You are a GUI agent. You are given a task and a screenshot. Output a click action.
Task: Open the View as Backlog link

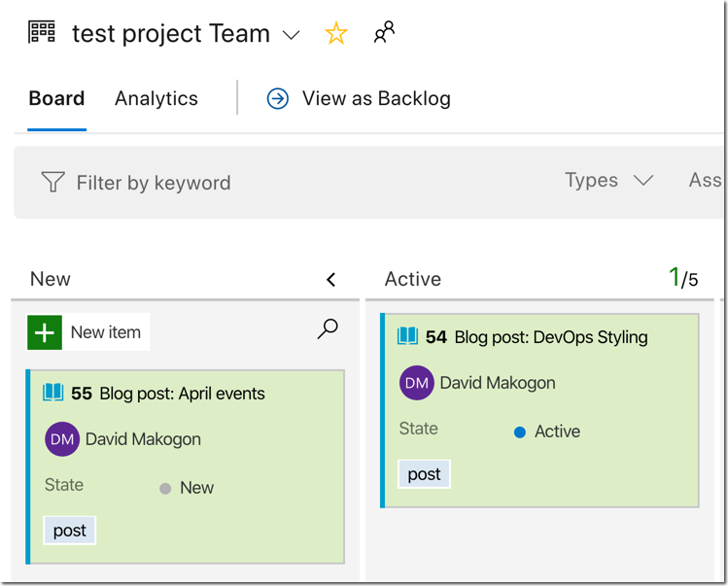click(376, 98)
